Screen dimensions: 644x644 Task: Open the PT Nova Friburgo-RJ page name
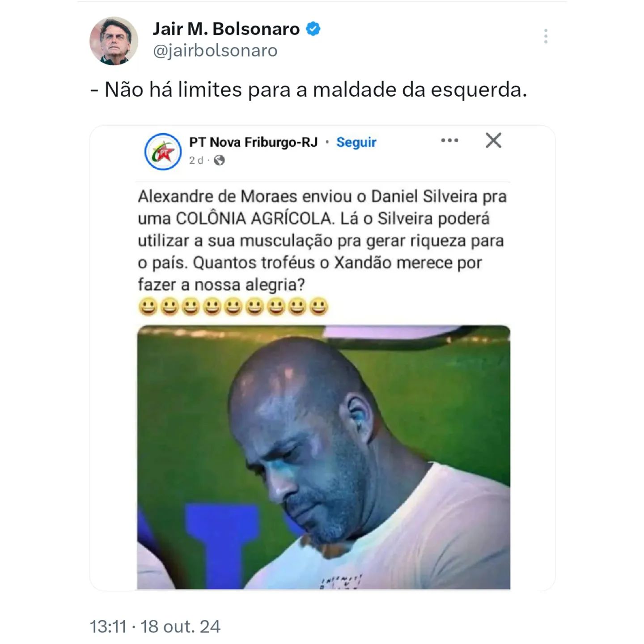253,142
